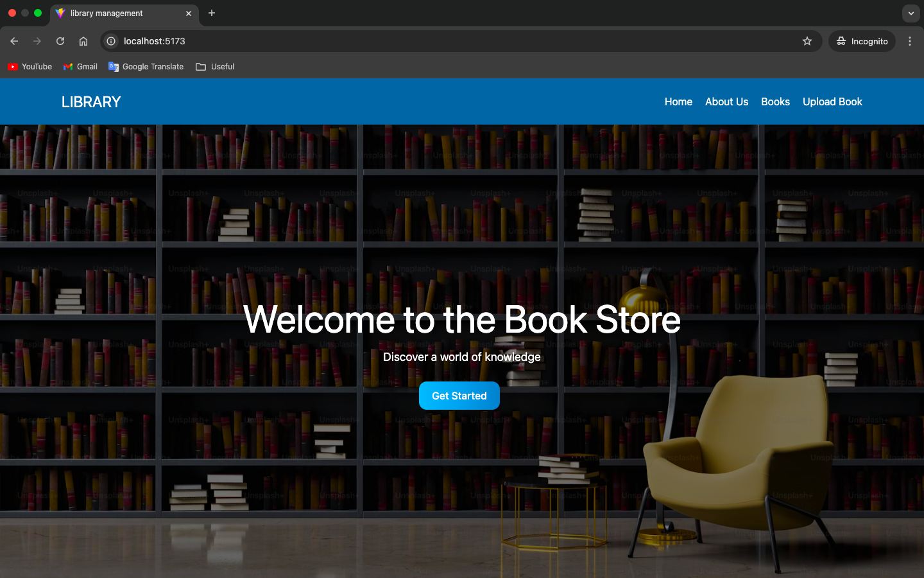Open the About Us page

[726, 101]
